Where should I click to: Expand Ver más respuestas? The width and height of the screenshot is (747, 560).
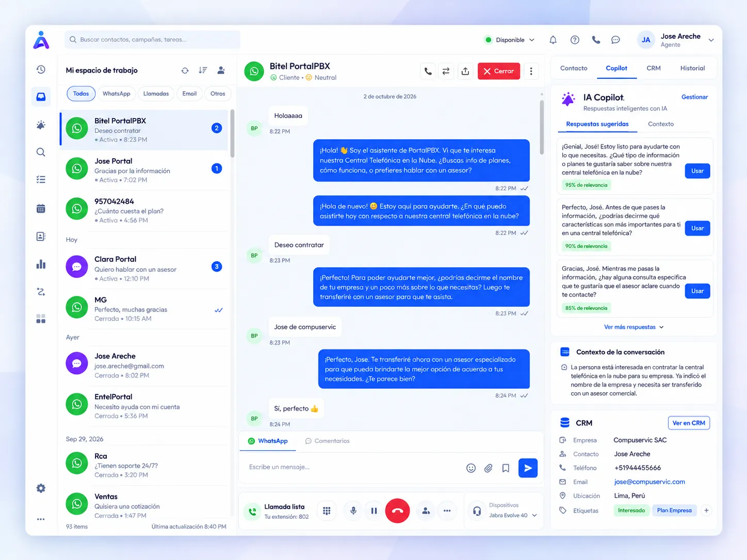point(634,327)
